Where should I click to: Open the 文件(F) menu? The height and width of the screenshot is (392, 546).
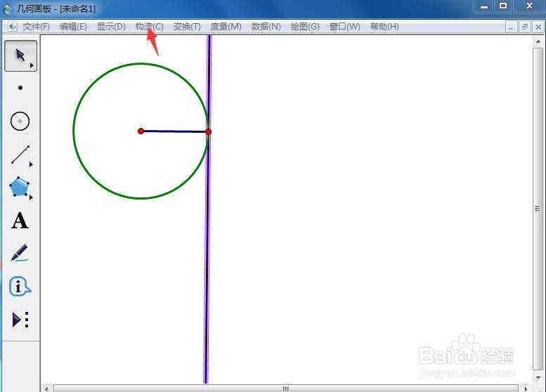(36, 27)
